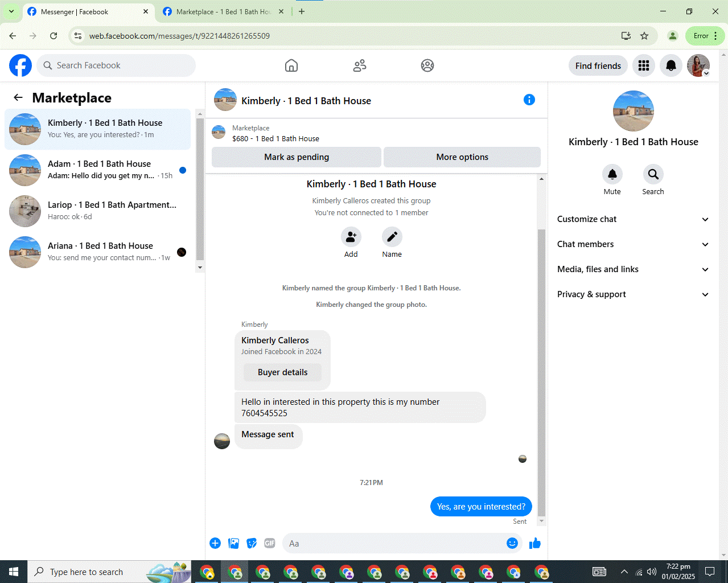Choose a sticker from the sticker icon
This screenshot has width=728, height=583.
tap(252, 543)
